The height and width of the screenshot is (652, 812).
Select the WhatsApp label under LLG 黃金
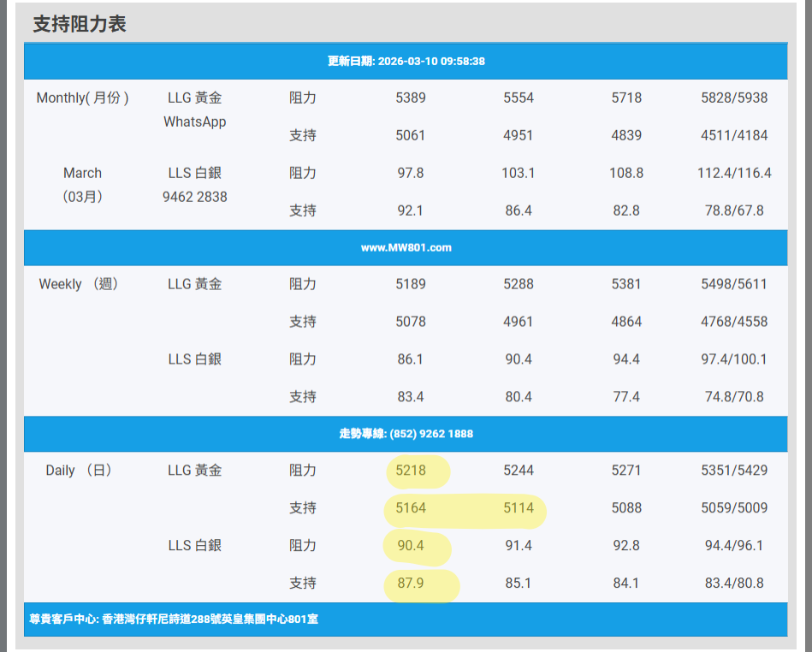tap(194, 122)
